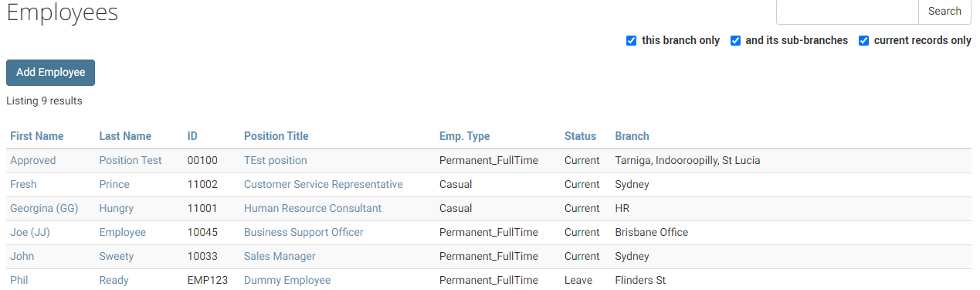Click the Search button
The height and width of the screenshot is (290, 980).
[x=944, y=11]
